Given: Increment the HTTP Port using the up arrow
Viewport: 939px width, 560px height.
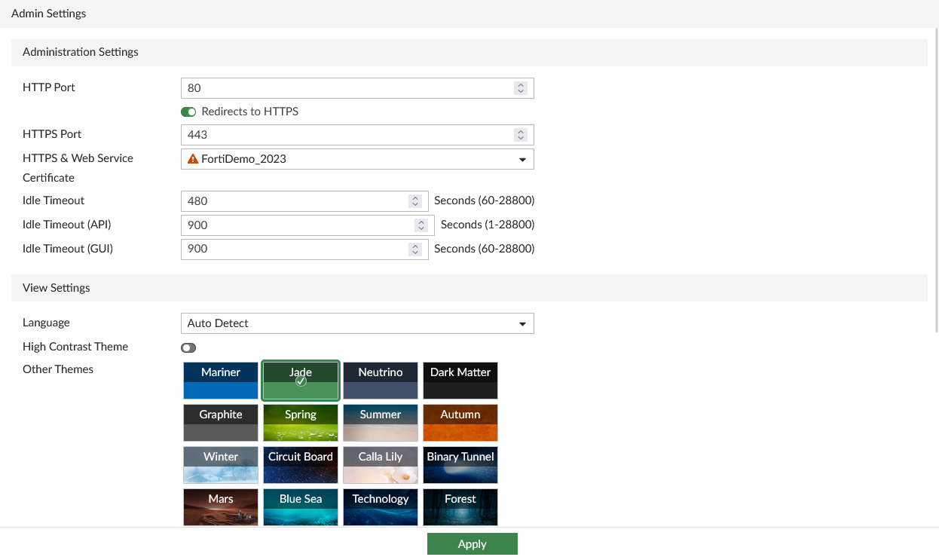Looking at the screenshot, I should pyautogui.click(x=521, y=84).
